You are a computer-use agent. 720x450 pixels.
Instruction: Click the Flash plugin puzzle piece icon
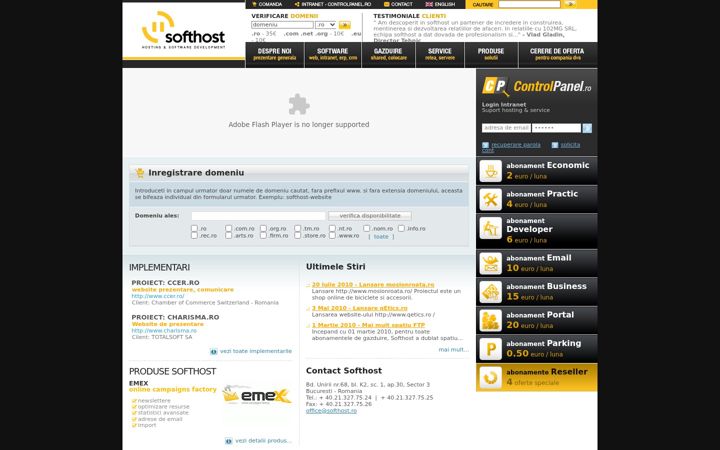[299, 104]
